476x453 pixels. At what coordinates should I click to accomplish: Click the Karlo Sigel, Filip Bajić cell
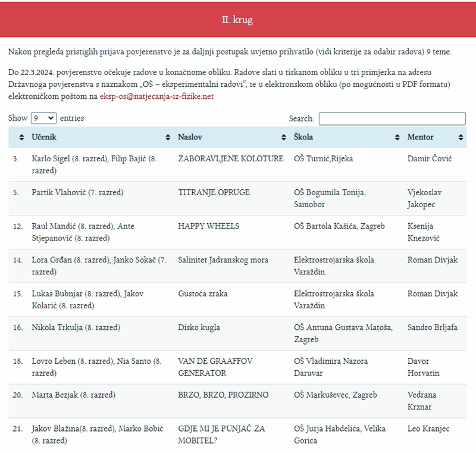click(94, 164)
